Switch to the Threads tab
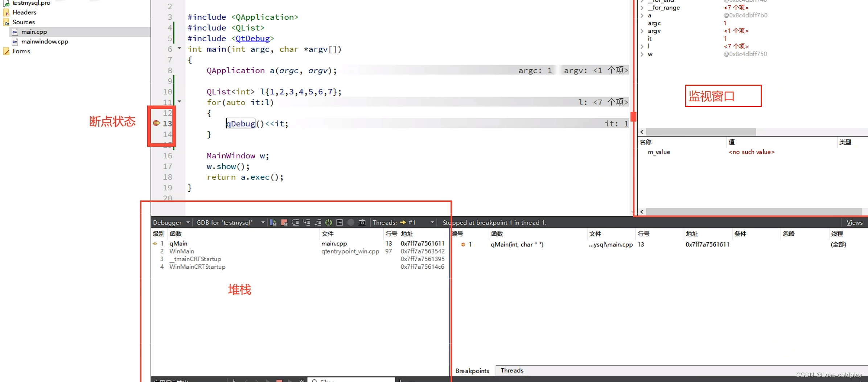 (512, 370)
